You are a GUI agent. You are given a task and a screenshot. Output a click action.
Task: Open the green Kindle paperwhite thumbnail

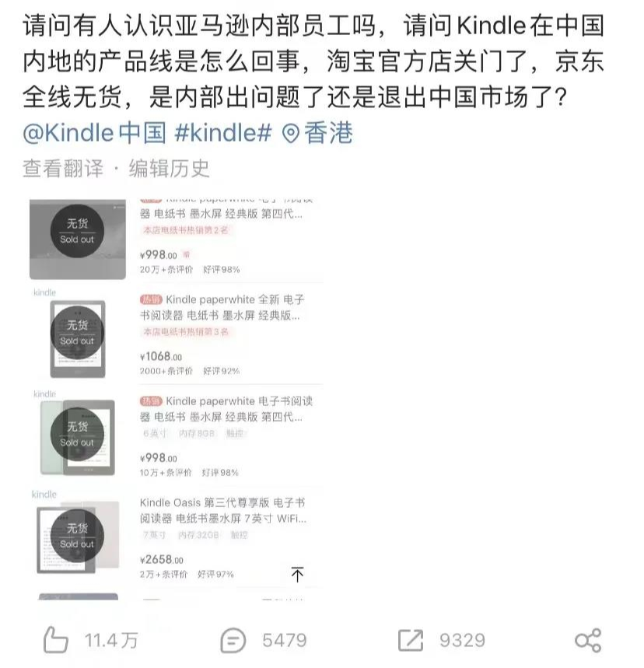[x=78, y=437]
